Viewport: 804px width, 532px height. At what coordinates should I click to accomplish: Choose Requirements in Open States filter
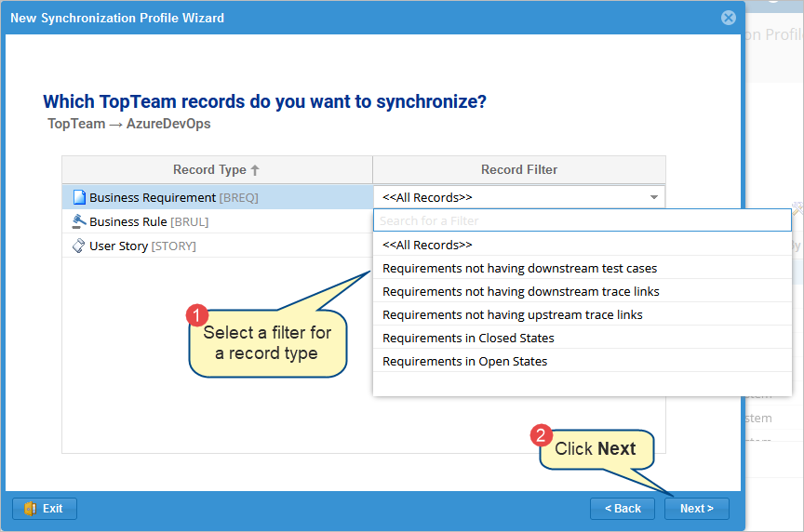[464, 361]
